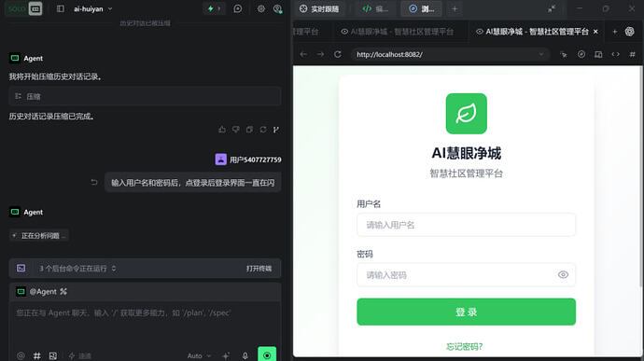Click the 忘记密码? link
Viewport: 644px width, 361px height.
465,347
